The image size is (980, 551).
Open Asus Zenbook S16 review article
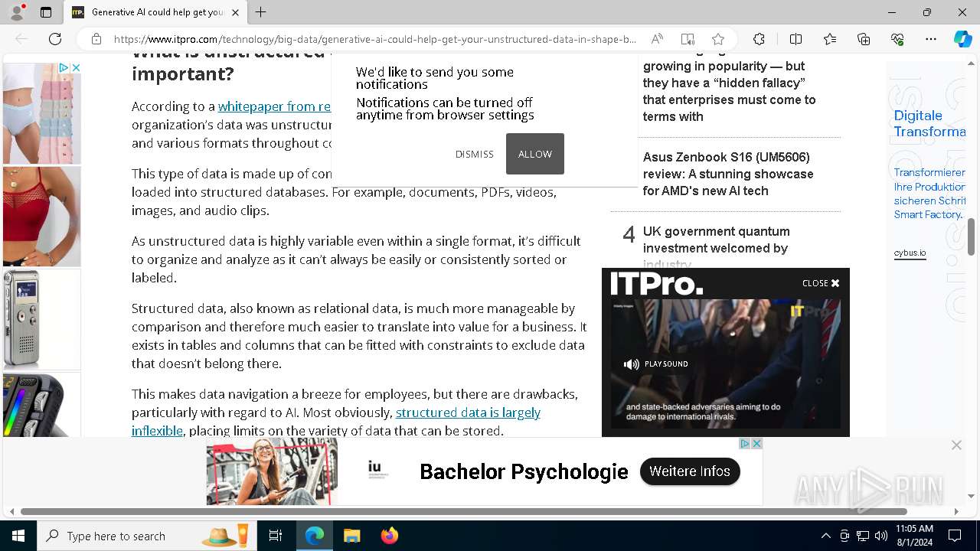click(728, 174)
